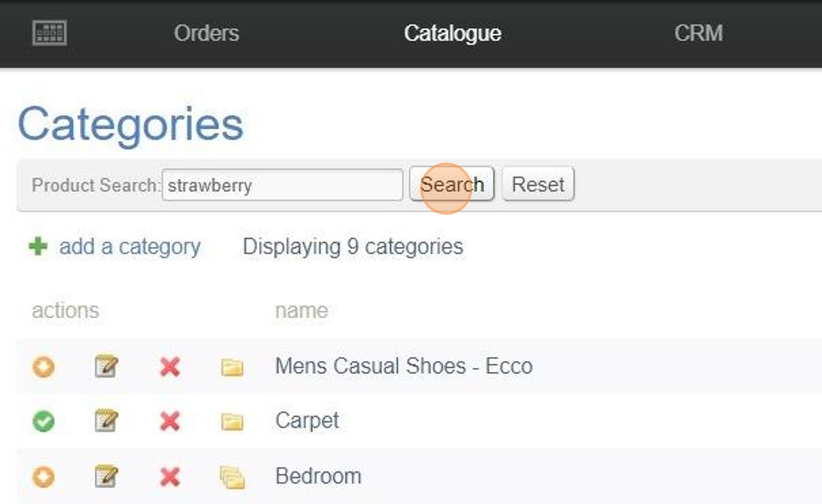Click the Carpet folder icon

[x=232, y=422]
